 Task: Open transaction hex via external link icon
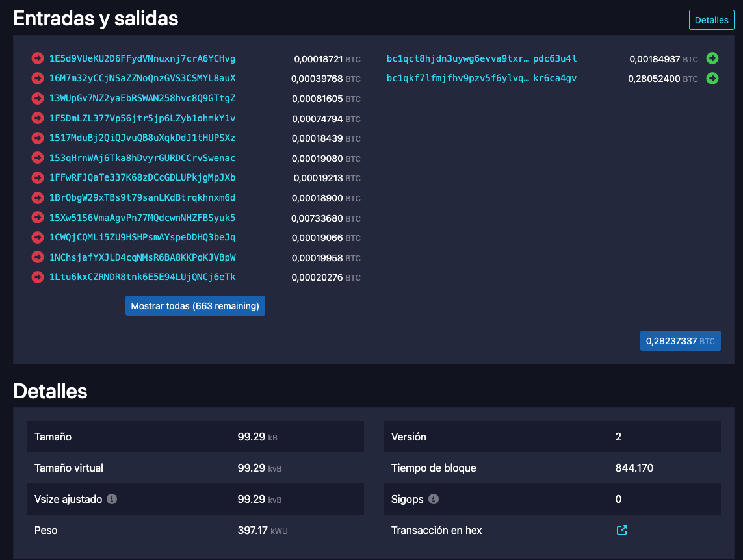pos(622,530)
